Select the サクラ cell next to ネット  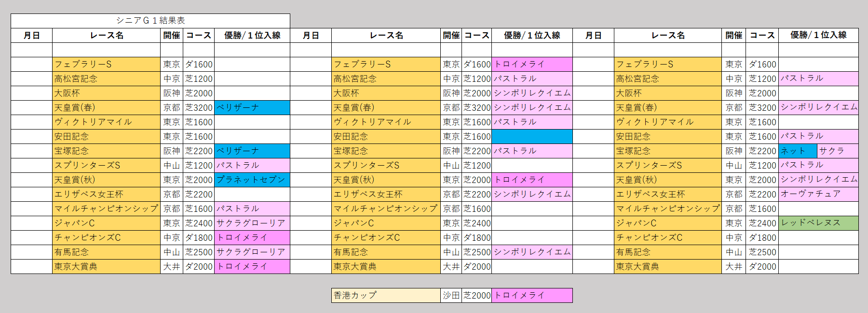tap(838, 151)
